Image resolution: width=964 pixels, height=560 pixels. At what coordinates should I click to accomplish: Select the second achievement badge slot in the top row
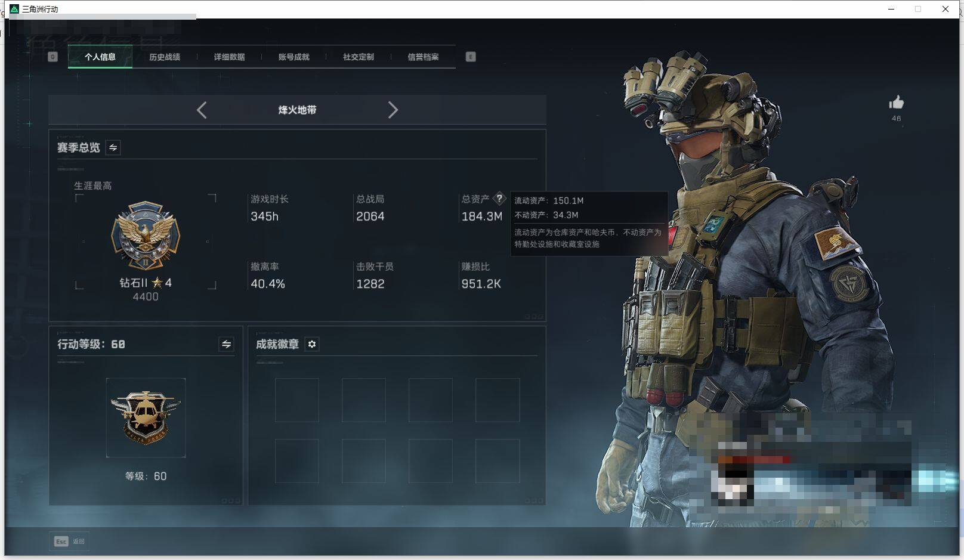point(364,400)
